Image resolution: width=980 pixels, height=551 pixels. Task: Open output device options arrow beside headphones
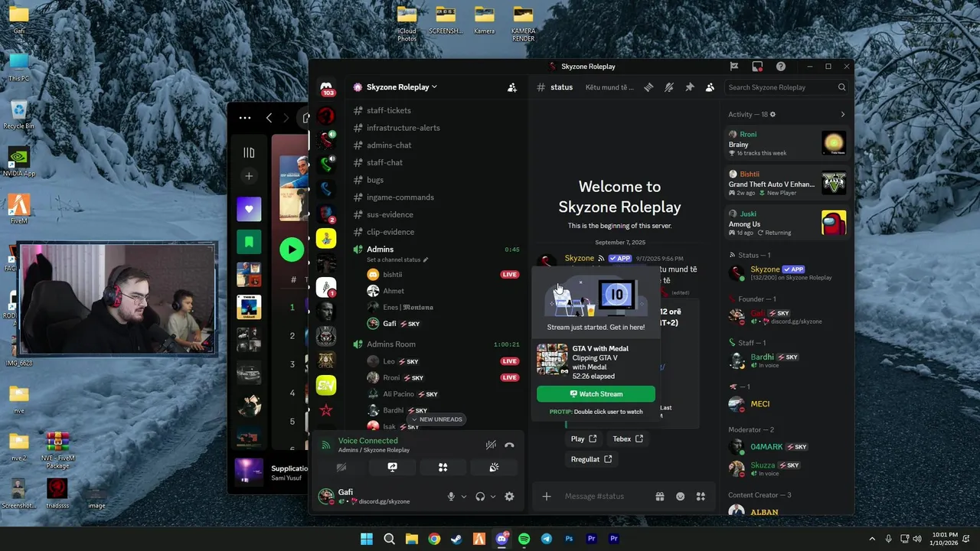point(493,497)
